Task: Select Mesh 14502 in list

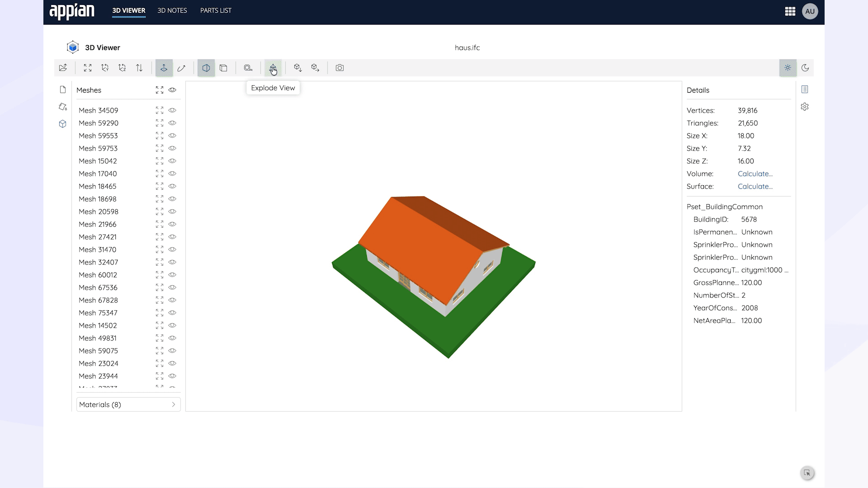Action: (98, 325)
